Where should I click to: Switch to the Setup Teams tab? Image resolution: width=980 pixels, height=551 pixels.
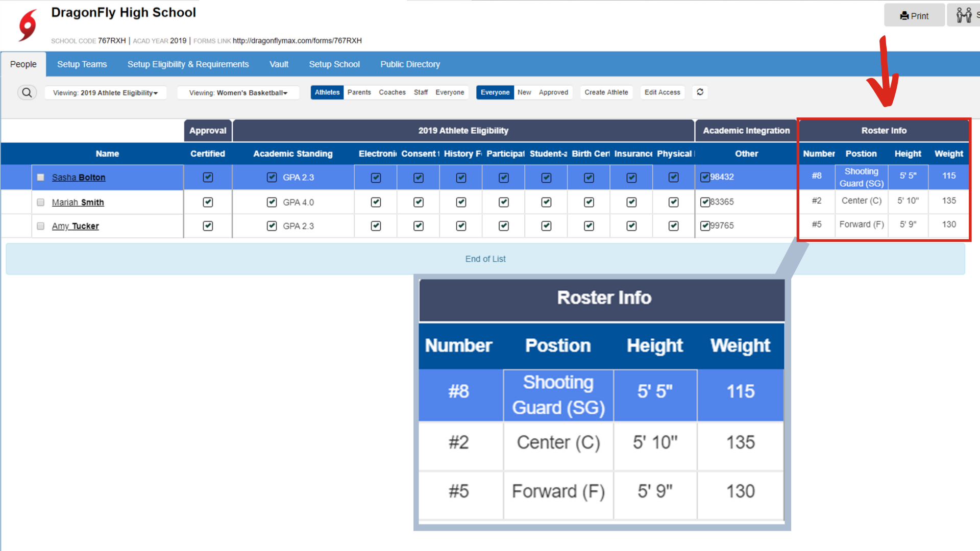click(x=82, y=64)
